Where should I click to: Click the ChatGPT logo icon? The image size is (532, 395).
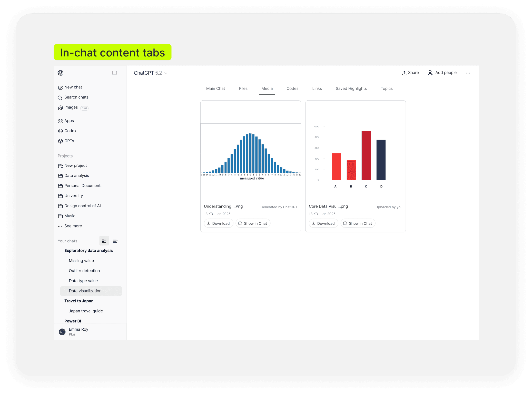(61, 73)
